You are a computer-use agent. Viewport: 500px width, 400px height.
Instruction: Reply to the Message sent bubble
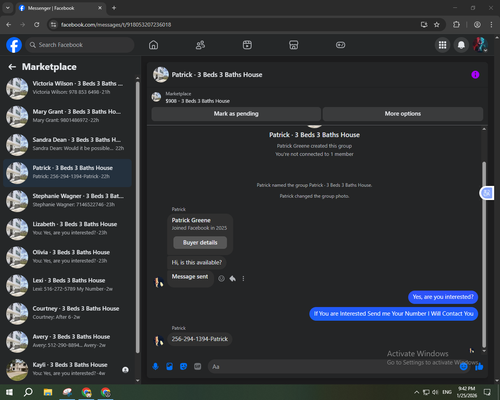(x=233, y=278)
